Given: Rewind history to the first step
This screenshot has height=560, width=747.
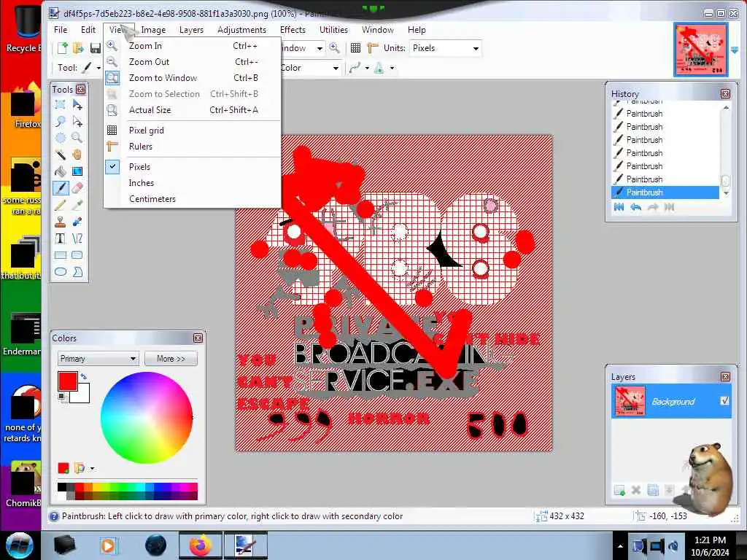Looking at the screenshot, I should point(619,207).
